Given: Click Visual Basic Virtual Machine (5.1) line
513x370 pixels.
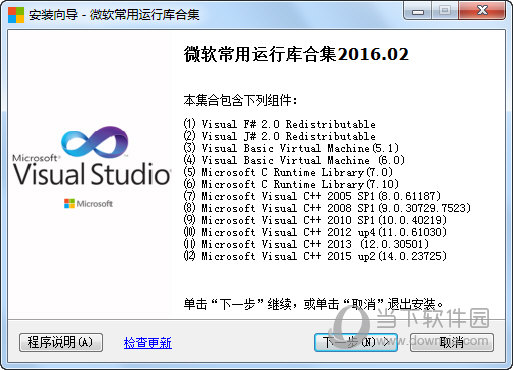Looking at the screenshot, I should (x=291, y=148).
